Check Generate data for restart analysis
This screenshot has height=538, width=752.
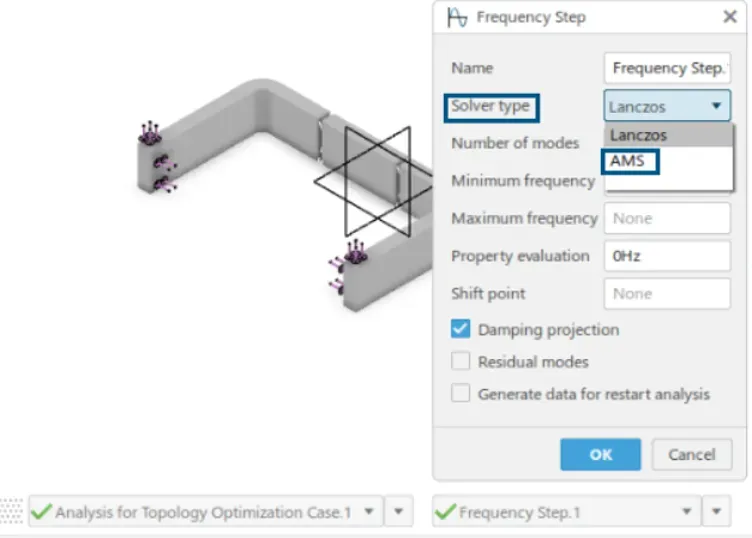click(460, 393)
